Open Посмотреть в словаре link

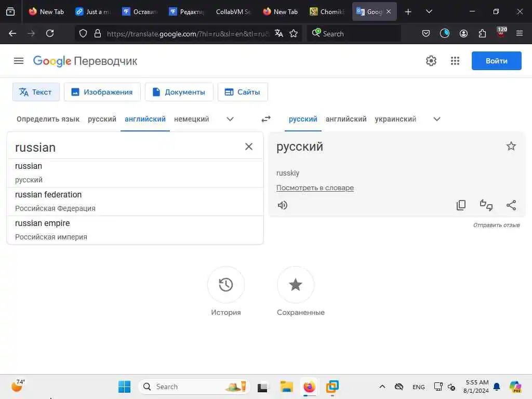coord(315,188)
